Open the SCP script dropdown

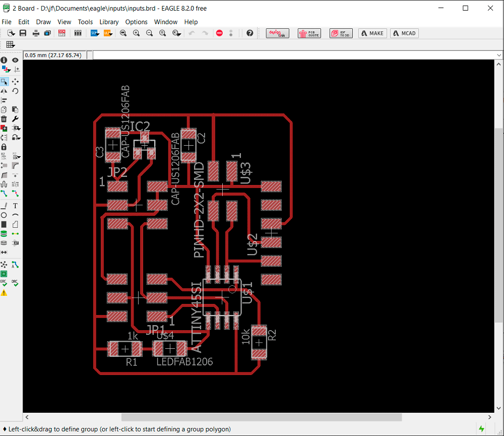95,33
